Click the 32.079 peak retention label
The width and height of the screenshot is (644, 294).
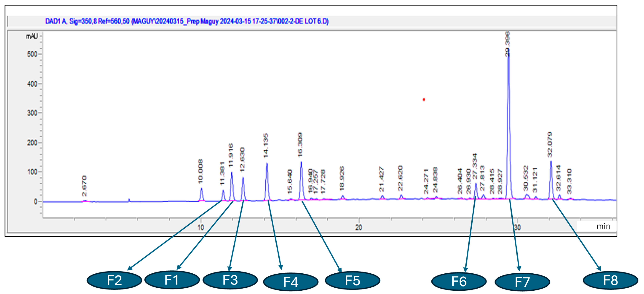[x=549, y=145]
